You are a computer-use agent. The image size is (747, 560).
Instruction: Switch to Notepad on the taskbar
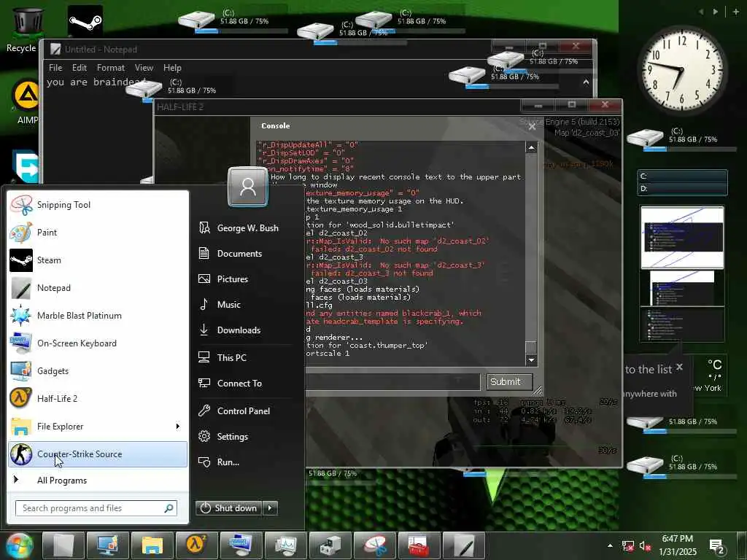(x=463, y=545)
